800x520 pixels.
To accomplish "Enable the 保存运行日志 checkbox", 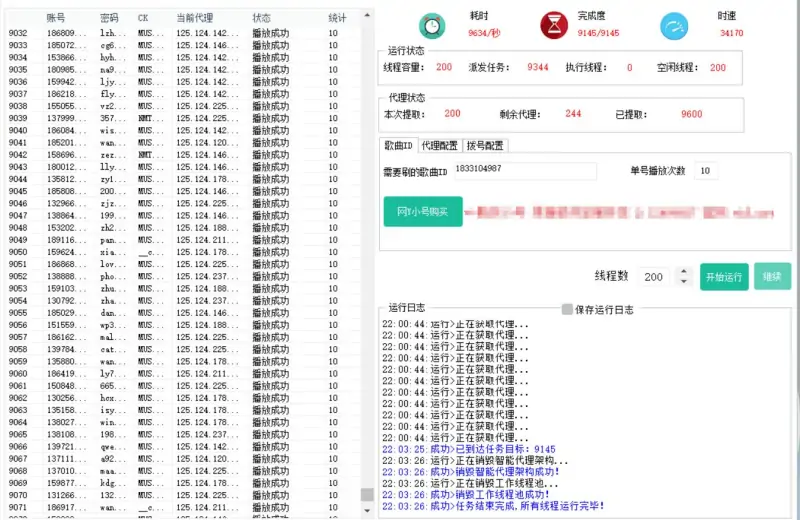I will (x=567, y=310).
